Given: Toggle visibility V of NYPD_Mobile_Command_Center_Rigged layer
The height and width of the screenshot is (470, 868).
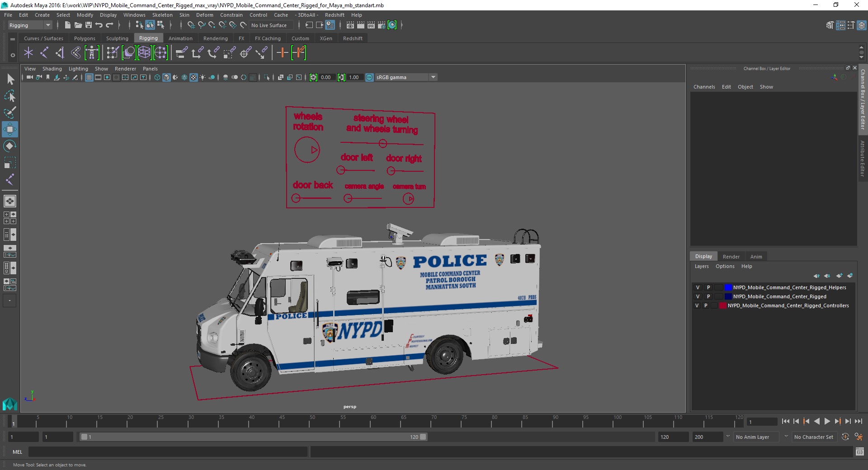Looking at the screenshot, I should pos(698,296).
